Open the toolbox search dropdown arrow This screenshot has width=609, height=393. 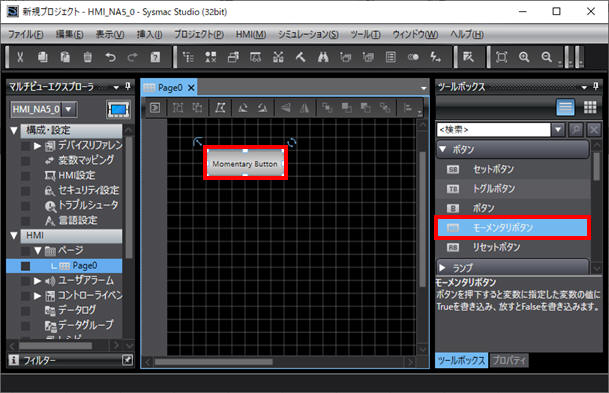click(558, 130)
